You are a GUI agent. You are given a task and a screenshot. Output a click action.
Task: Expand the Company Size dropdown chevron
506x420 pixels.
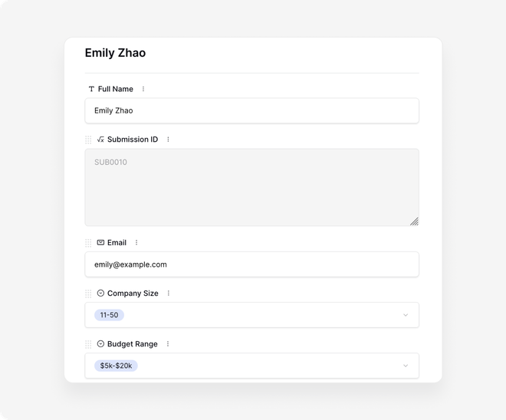point(406,315)
